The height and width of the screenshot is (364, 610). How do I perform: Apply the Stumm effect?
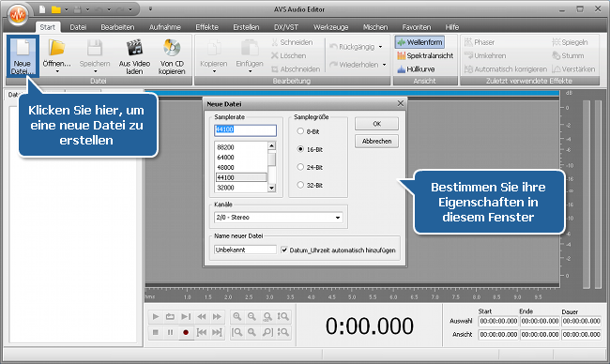coord(568,55)
